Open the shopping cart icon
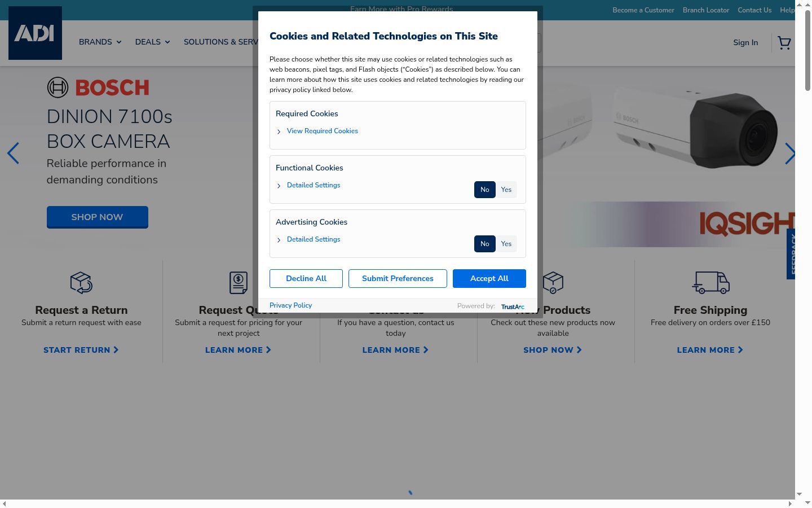Screen dimensions: 812x508 click(x=784, y=43)
